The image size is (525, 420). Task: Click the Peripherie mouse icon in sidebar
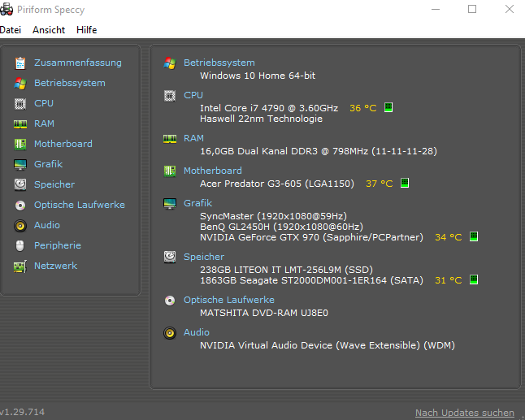point(20,245)
